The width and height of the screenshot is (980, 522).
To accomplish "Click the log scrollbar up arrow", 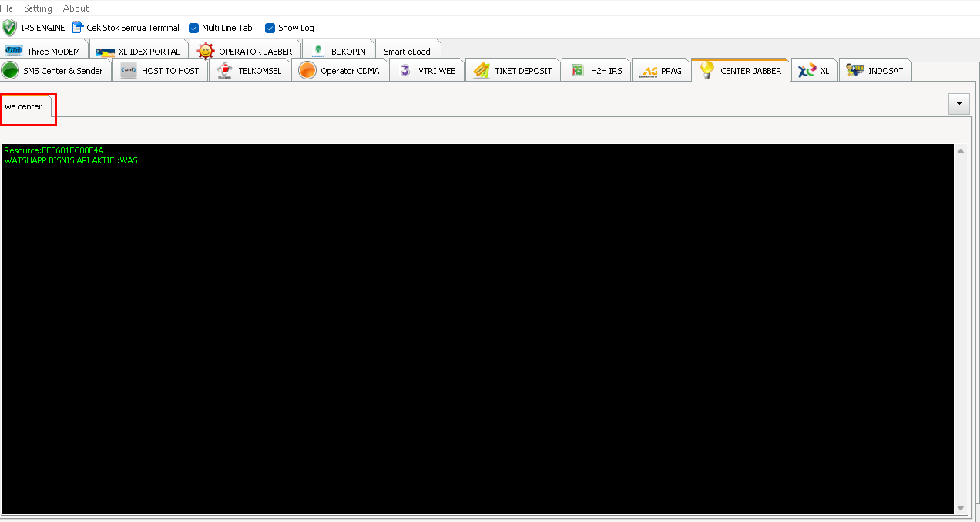I will (960, 151).
